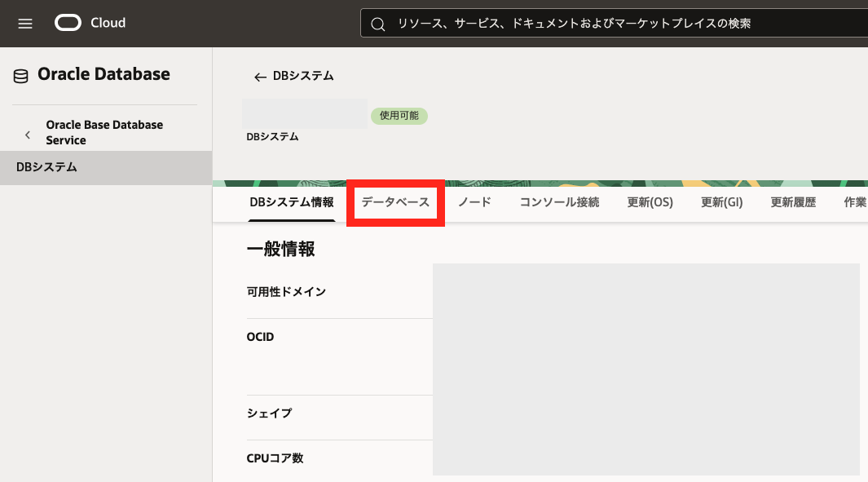The image size is (868, 482).
Task: Open the 更新履歴 tab
Action: [x=793, y=202]
